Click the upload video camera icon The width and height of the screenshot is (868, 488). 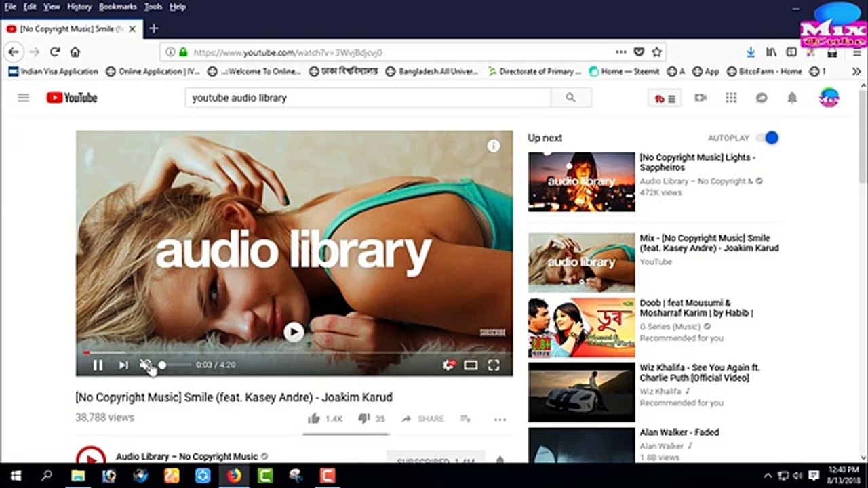coord(701,98)
